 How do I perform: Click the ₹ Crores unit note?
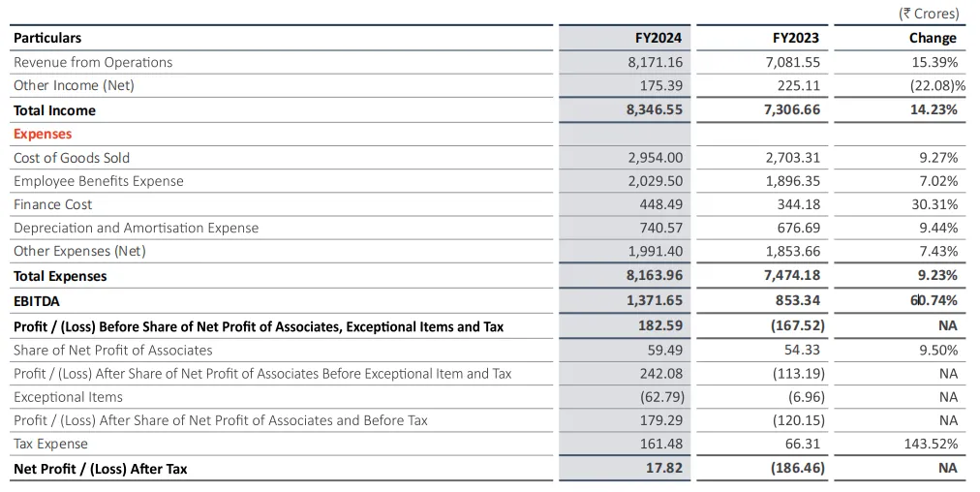coord(928,14)
